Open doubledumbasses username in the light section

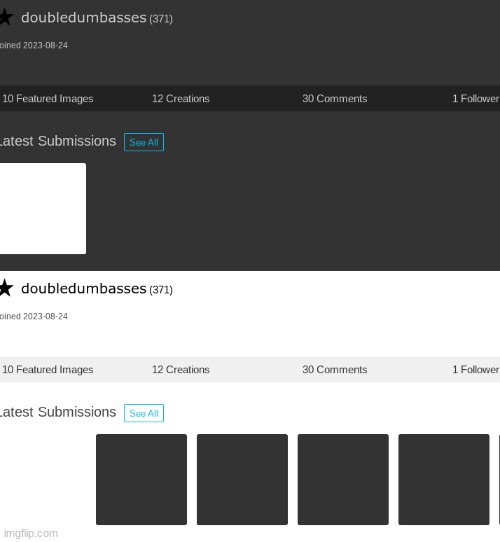pos(84,288)
